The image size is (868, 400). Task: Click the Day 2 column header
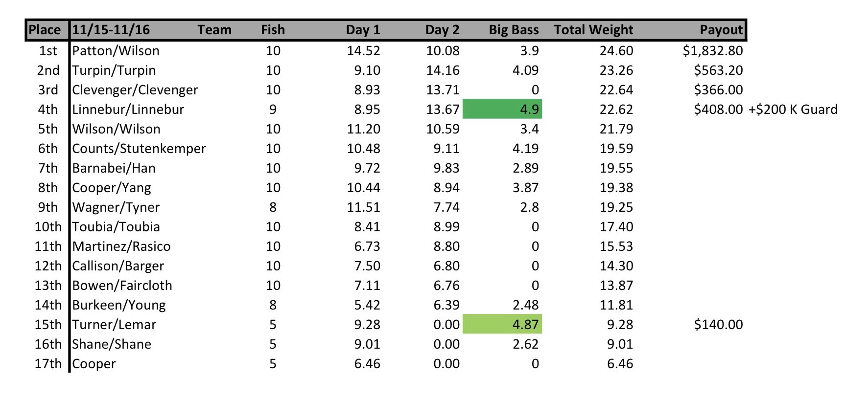(x=442, y=30)
